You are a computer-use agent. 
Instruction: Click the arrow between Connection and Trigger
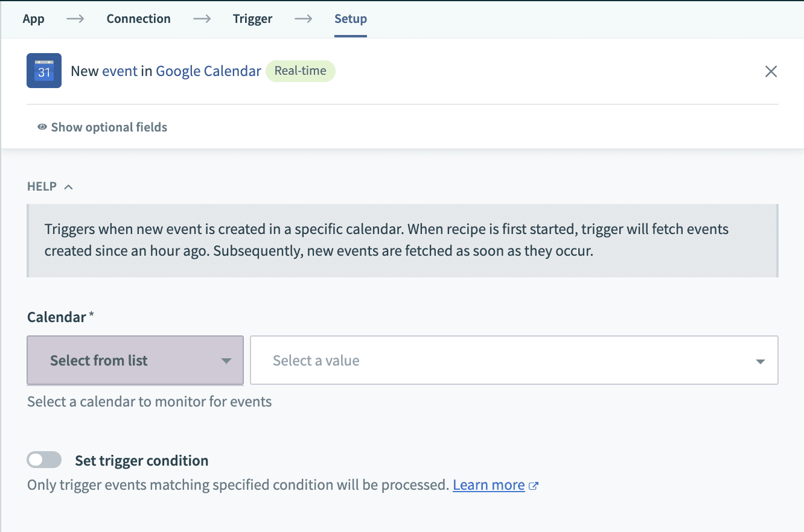[202, 19]
